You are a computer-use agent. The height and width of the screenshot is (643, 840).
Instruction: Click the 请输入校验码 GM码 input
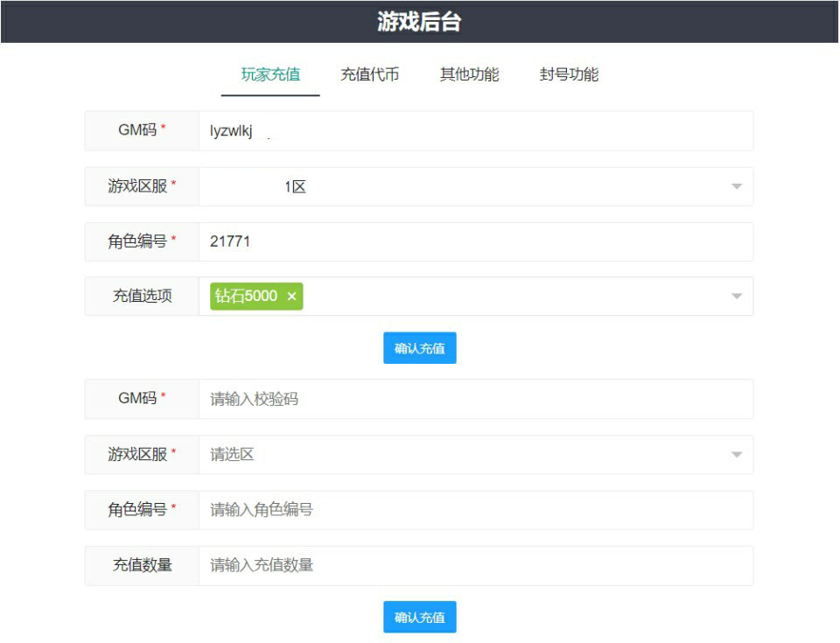pyautogui.click(x=476, y=399)
